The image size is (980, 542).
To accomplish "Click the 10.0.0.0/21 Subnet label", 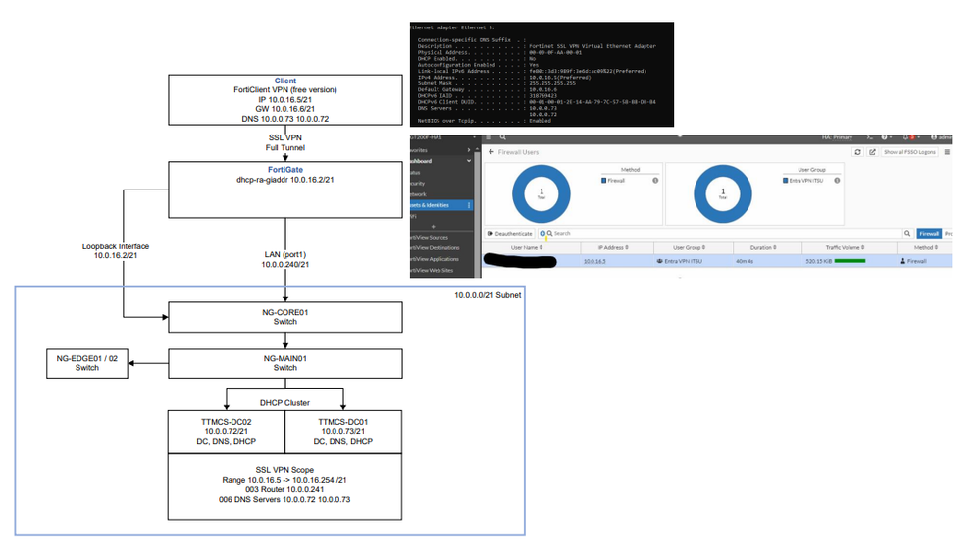I will point(488,295).
